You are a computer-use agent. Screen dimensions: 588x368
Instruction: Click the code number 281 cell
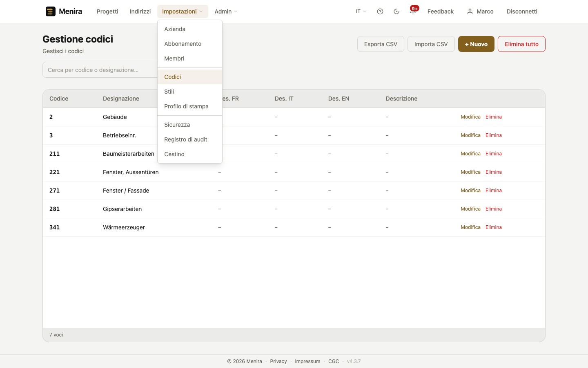tap(54, 209)
